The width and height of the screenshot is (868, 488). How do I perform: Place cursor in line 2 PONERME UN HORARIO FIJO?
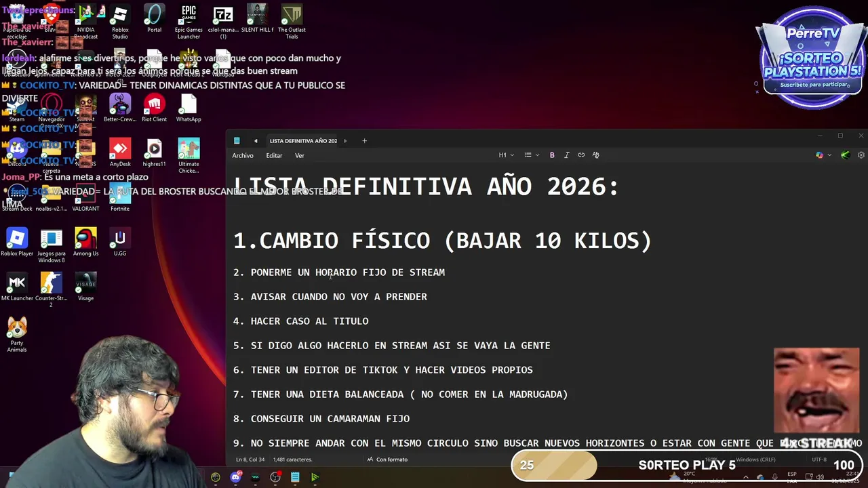pos(339,272)
